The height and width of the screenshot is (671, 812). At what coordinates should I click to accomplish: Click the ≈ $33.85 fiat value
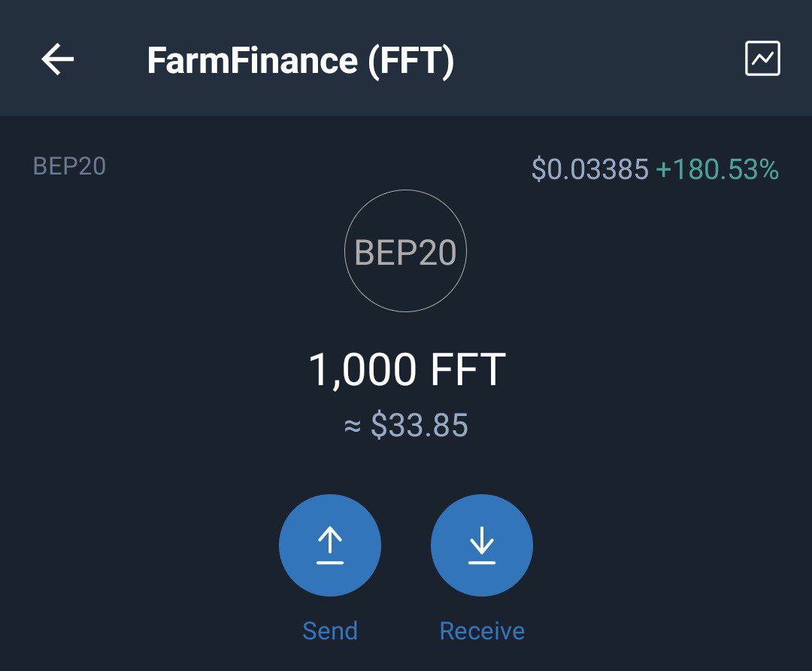(406, 426)
